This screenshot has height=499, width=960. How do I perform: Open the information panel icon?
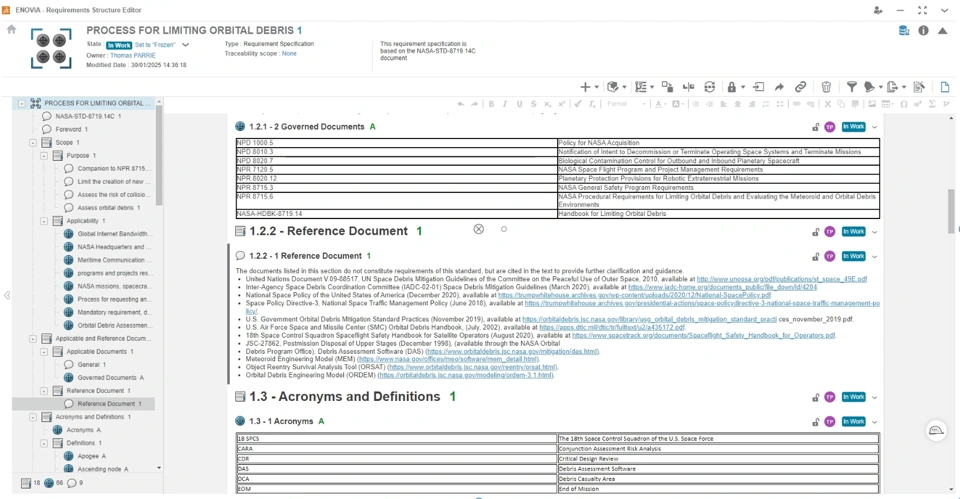(x=923, y=31)
